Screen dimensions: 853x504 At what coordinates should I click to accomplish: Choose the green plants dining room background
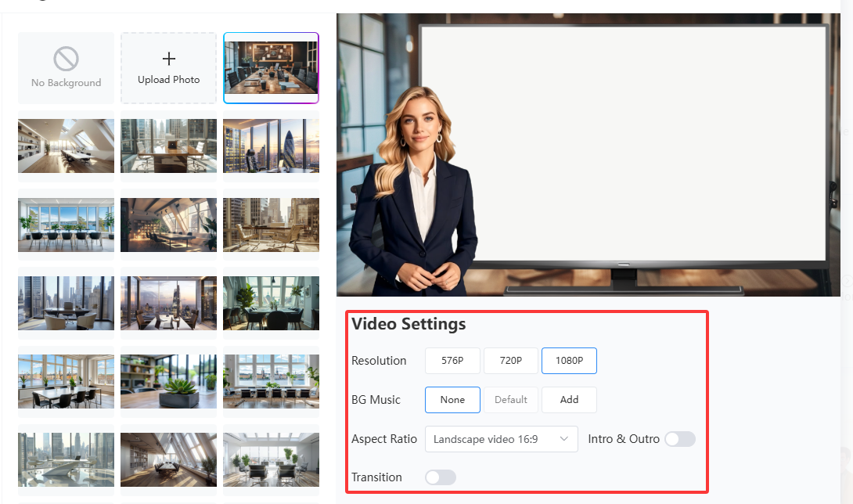(271, 303)
